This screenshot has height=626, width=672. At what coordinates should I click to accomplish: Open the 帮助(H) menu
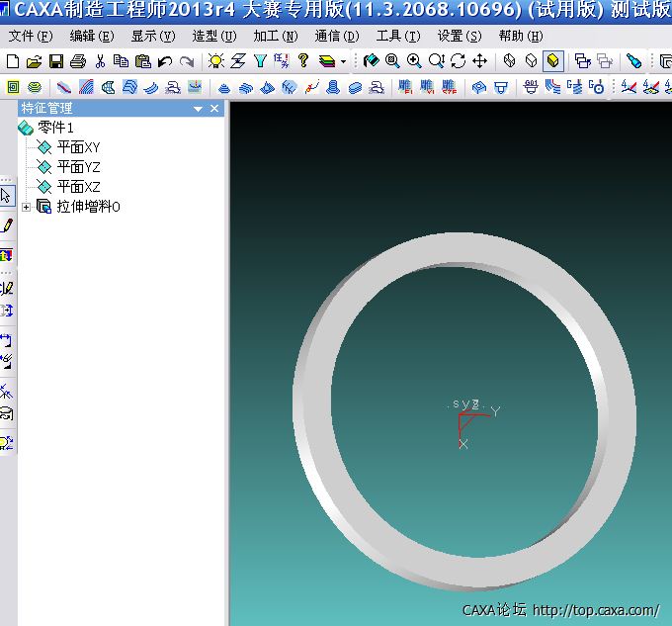[x=521, y=36]
